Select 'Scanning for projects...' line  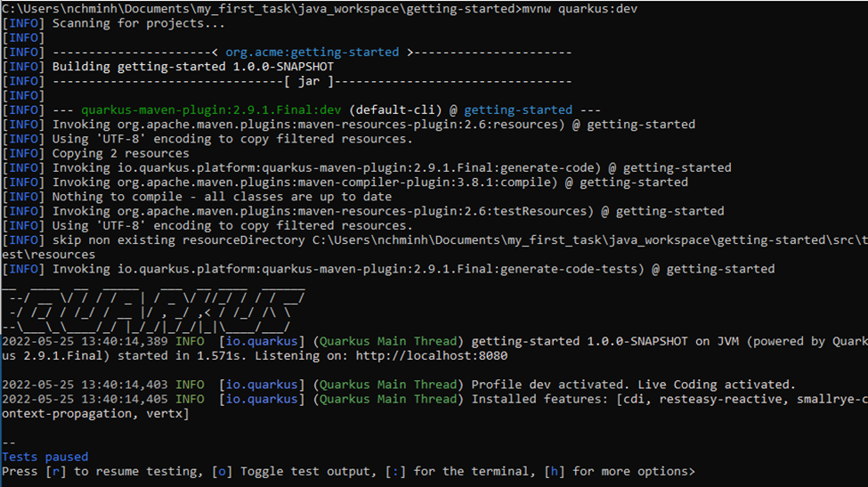138,23
